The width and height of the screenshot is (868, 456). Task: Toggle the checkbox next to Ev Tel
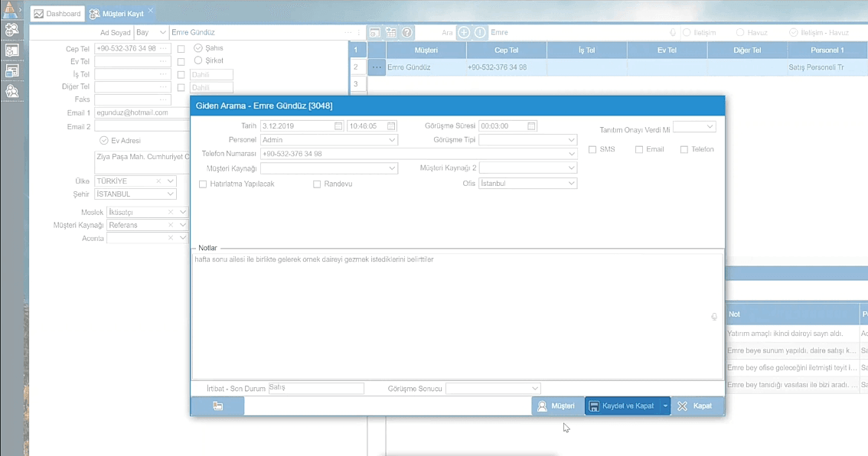tap(181, 61)
